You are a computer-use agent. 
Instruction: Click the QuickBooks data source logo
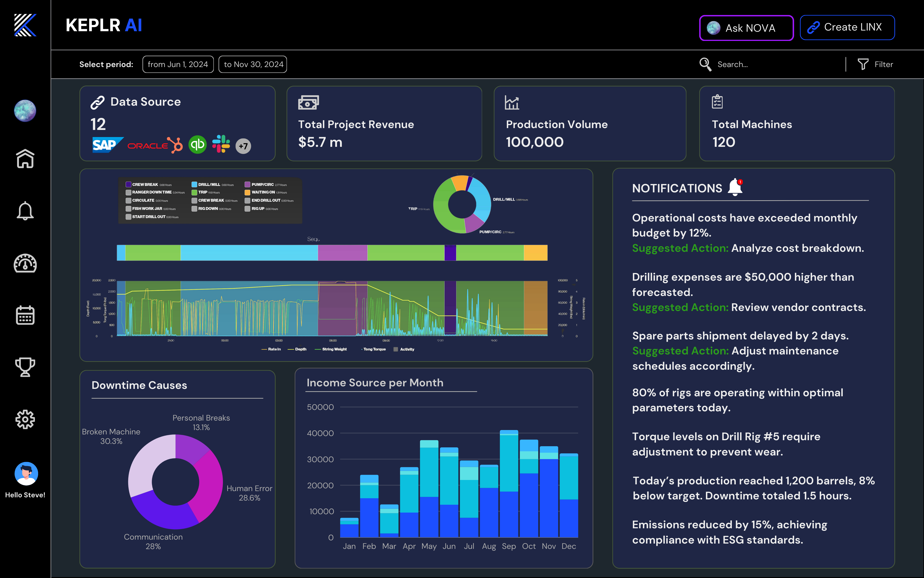(198, 144)
